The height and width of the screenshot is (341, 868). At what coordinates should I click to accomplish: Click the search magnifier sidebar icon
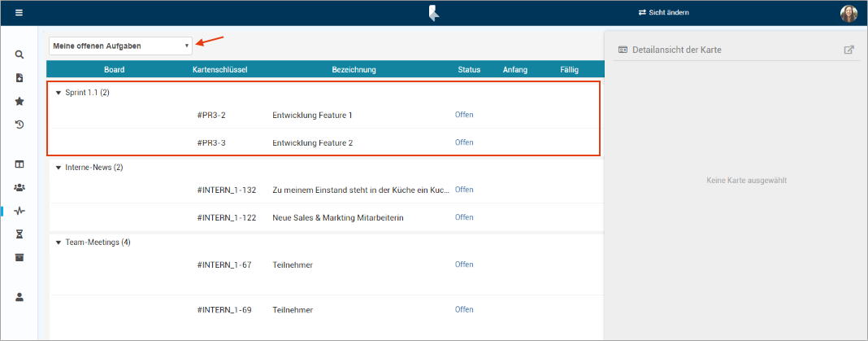tap(20, 55)
